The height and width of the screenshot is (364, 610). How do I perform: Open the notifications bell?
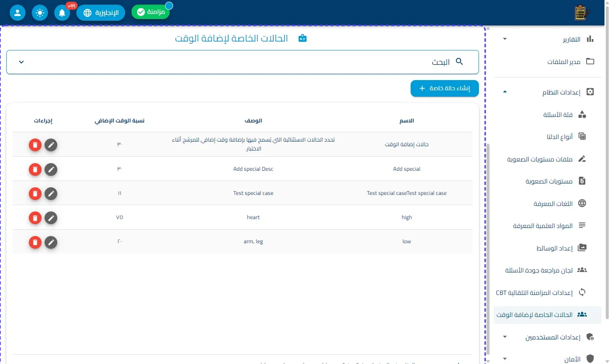coord(62,13)
